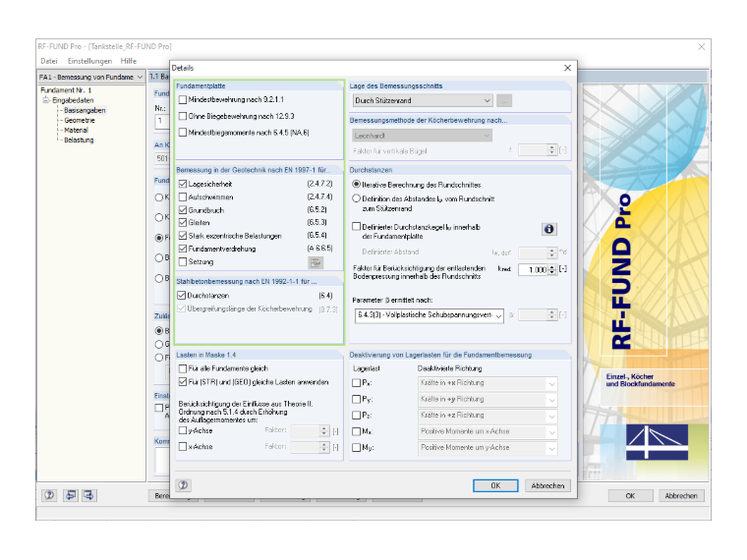The height and width of the screenshot is (560, 747).
Task: Open Parameter β 6.4.3(3) dropdown
Action: pos(429,315)
